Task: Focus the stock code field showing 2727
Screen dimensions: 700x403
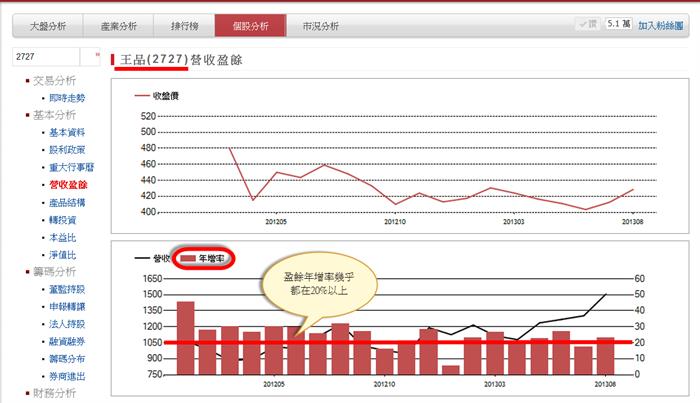Action: click(46, 57)
